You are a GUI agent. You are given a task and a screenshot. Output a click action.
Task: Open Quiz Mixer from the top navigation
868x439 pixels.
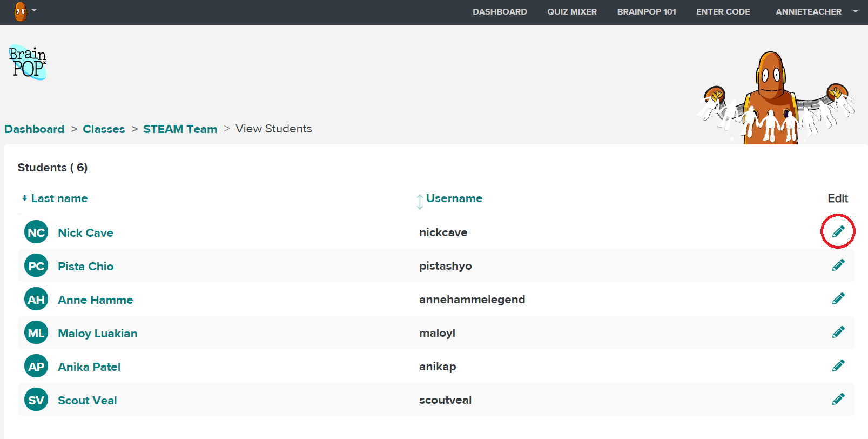(x=571, y=12)
